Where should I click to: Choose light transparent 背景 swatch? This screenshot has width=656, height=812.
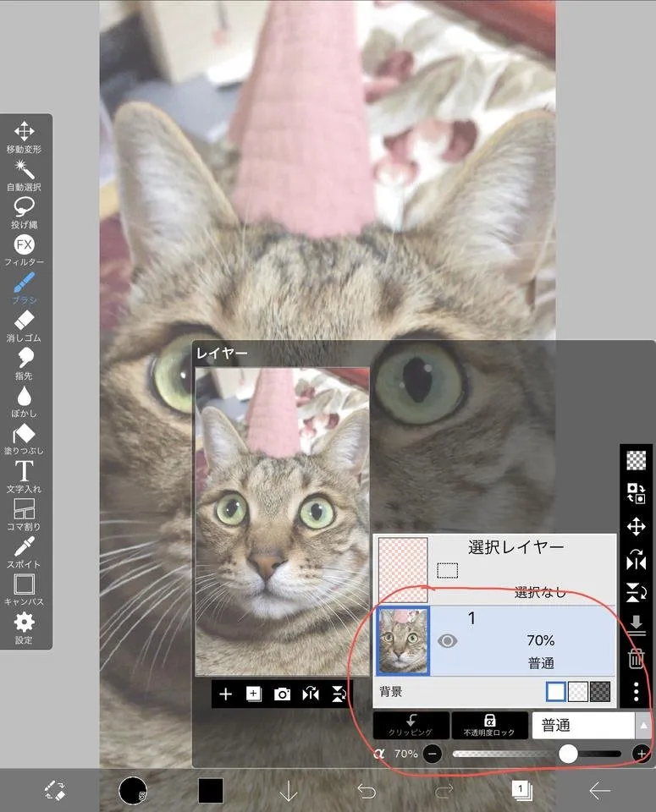[x=578, y=691]
